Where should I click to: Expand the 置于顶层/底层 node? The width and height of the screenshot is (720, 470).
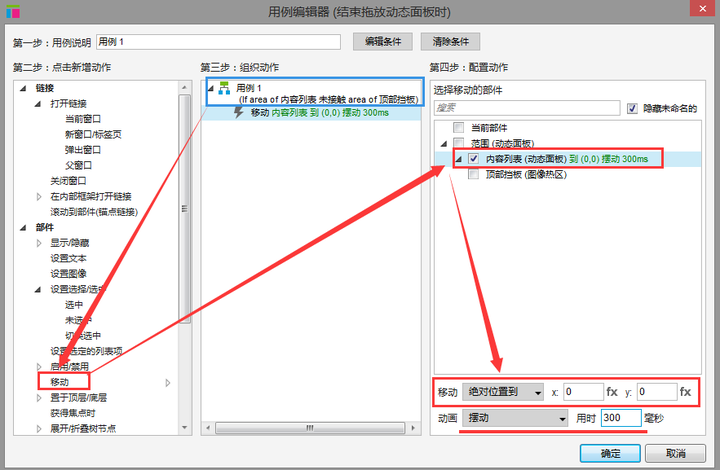[39, 397]
